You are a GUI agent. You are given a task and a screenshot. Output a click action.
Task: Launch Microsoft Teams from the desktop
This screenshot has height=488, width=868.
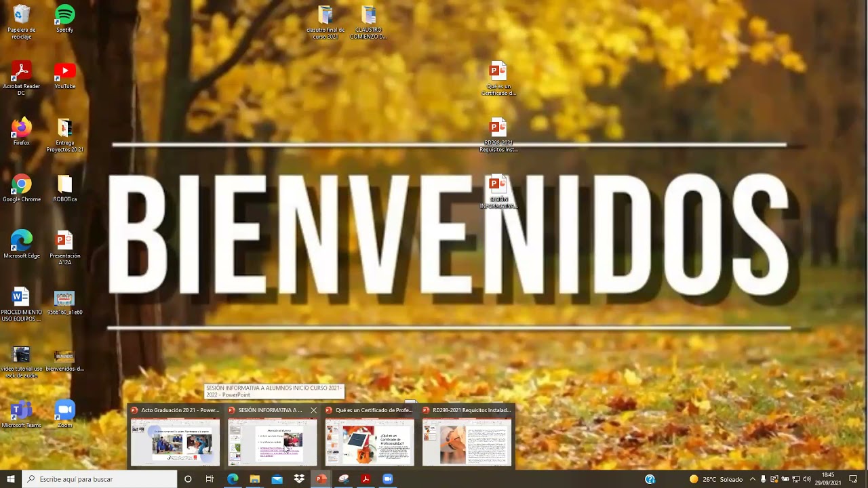(21, 413)
